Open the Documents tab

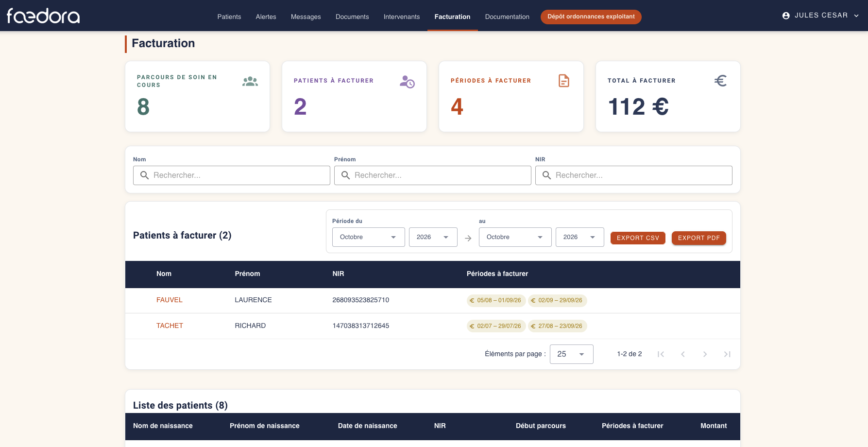point(352,17)
